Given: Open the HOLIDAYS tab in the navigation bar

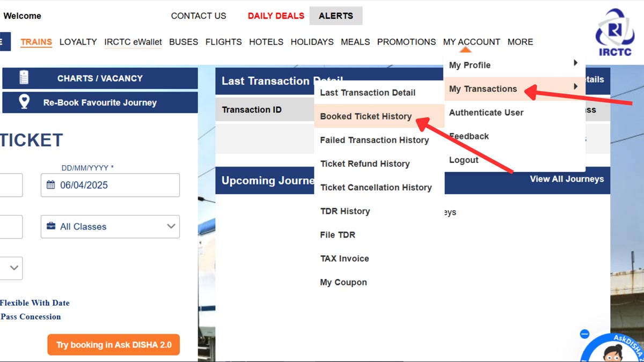Looking at the screenshot, I should [x=312, y=41].
